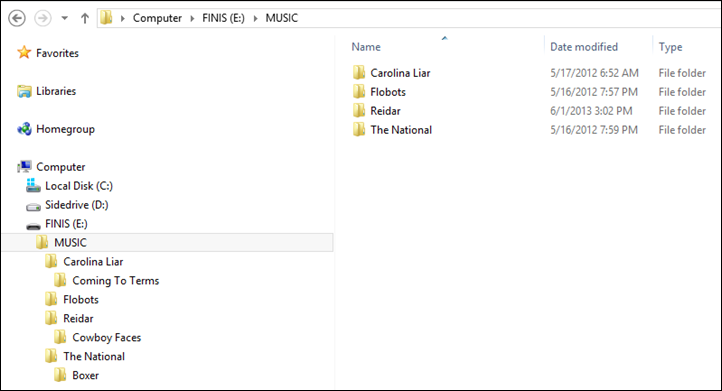This screenshot has height=391, width=722.
Task: Click MUSIC folder icon in tree
Action: (x=42, y=242)
